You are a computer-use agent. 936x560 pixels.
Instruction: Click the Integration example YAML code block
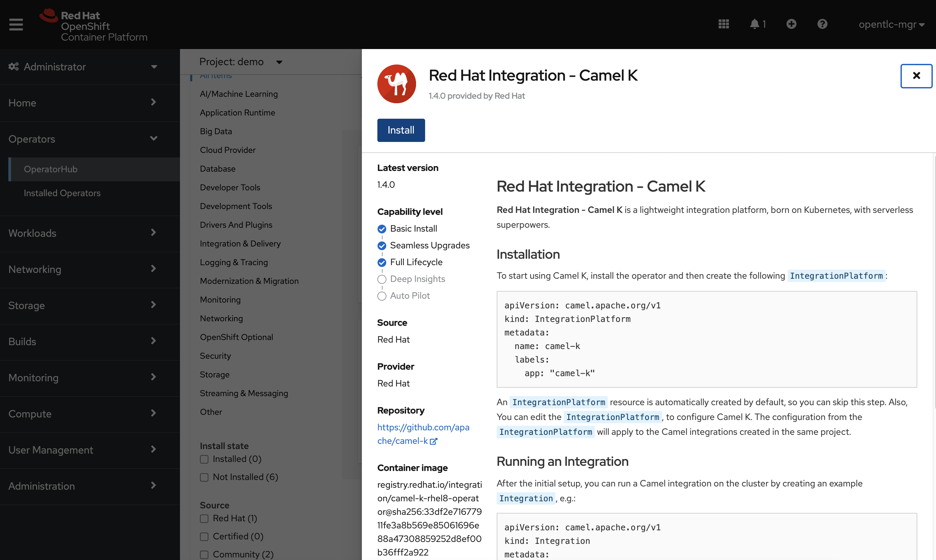pyautogui.click(x=707, y=536)
